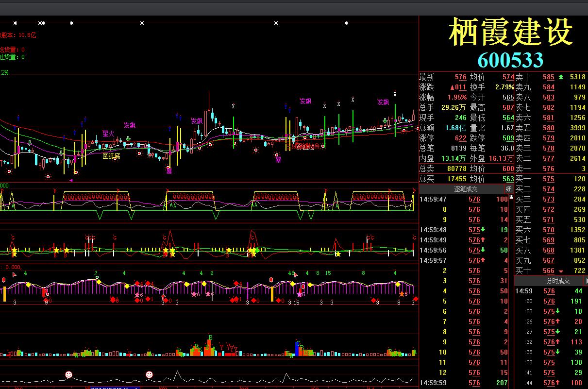Viewport: 588px width, 389px height.
Task: Click the white circle at wave peak 7
Action: click(x=97, y=277)
